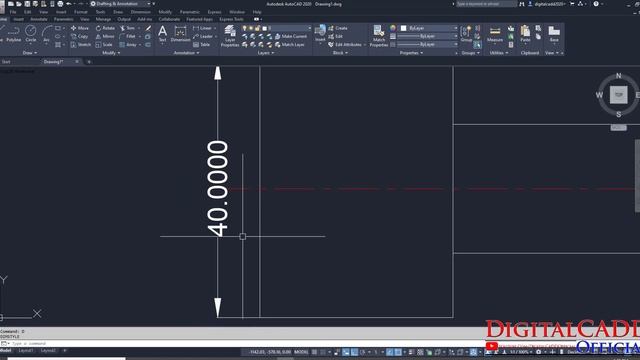Image resolution: width=640 pixels, height=360 pixels.
Task: Click the Array tool
Action: pos(128,44)
